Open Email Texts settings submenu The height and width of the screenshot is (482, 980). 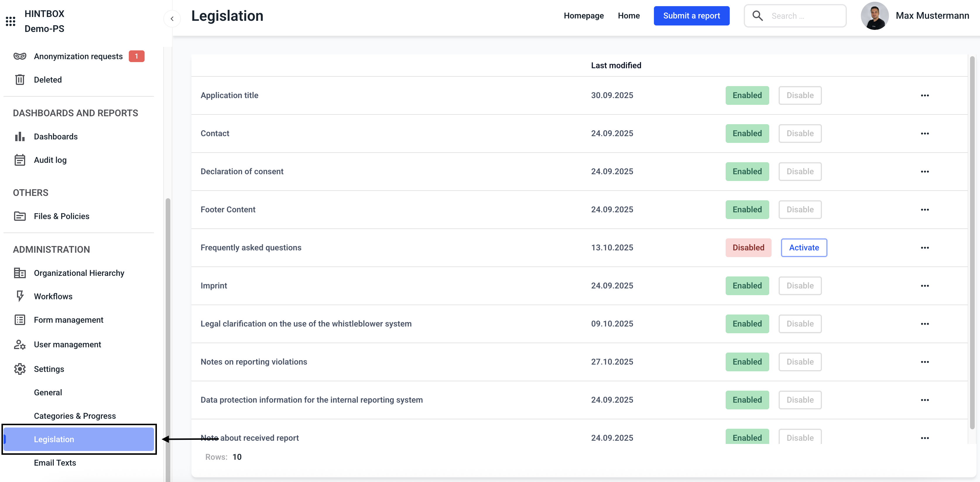pos(55,463)
